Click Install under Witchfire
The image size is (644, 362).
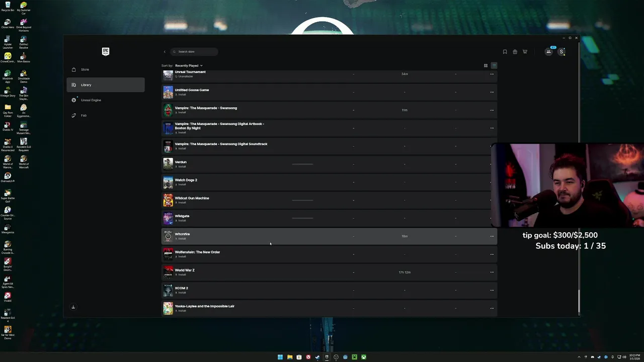[x=181, y=239]
